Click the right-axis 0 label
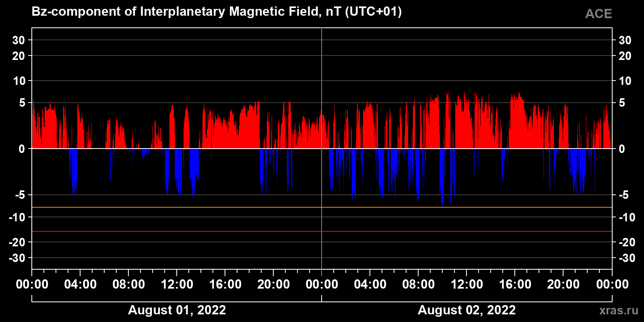 tap(622, 149)
